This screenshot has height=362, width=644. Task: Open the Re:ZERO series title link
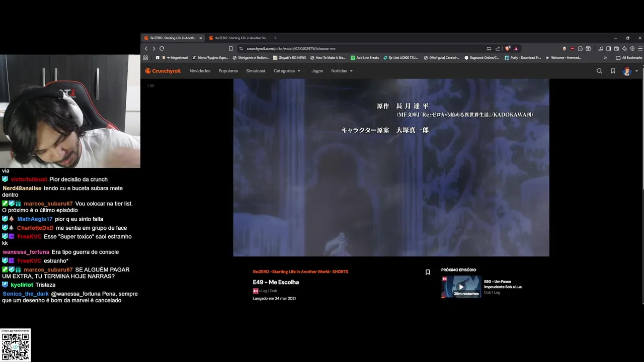click(x=300, y=271)
